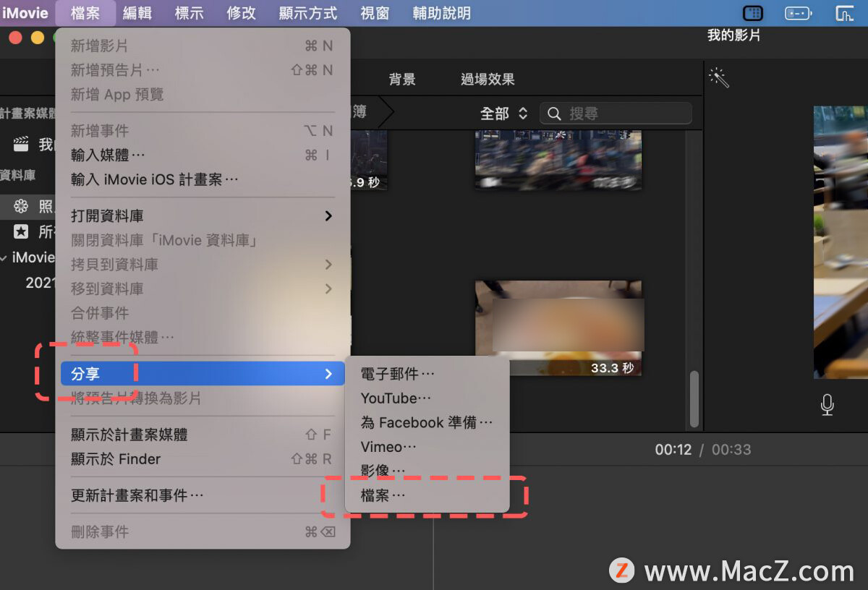Choose 輸入 iMovie iOS 計畫案…
Image resolution: width=868 pixels, height=590 pixels.
203,179
